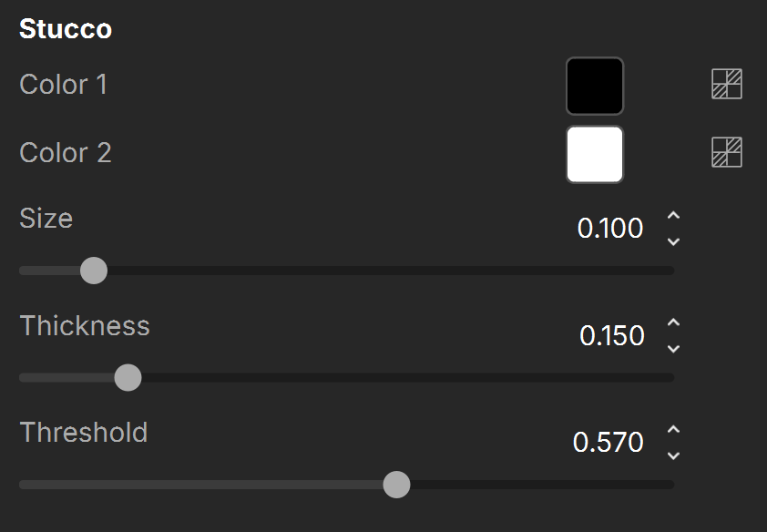Open the white Color 2 swatch
767x532 pixels.
point(595,155)
